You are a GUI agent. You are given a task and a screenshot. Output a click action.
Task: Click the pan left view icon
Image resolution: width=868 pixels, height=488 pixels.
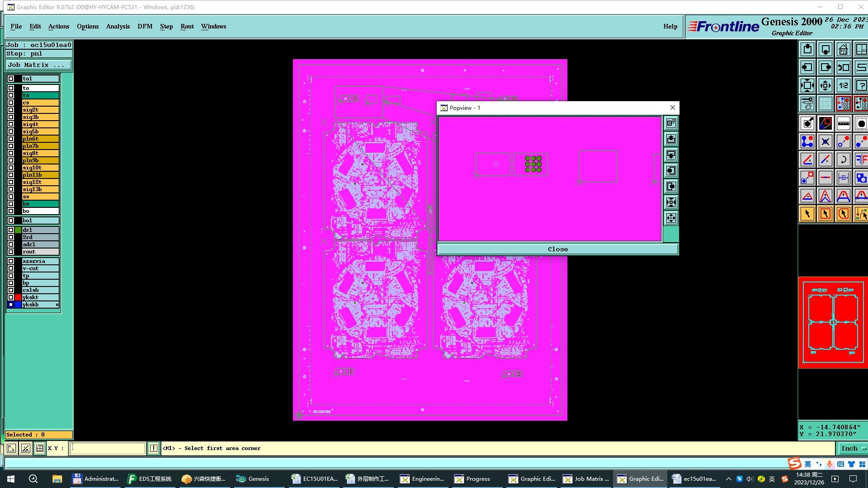click(807, 67)
